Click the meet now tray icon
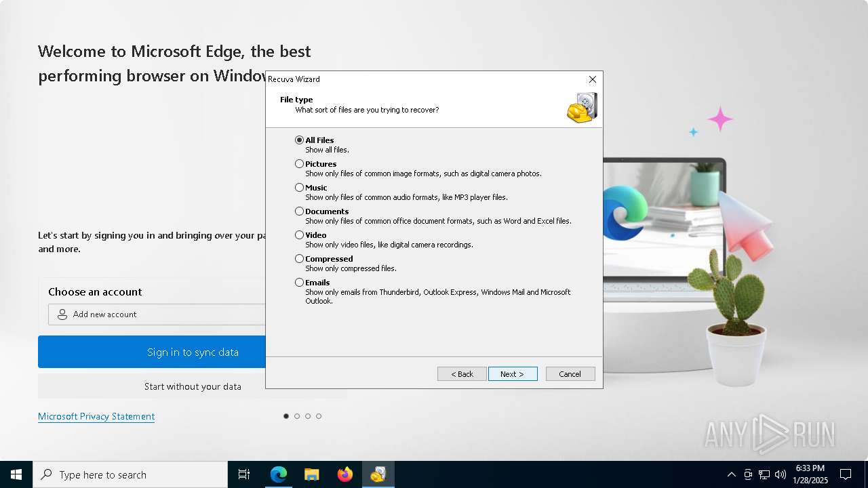868x488 pixels. 748,474
